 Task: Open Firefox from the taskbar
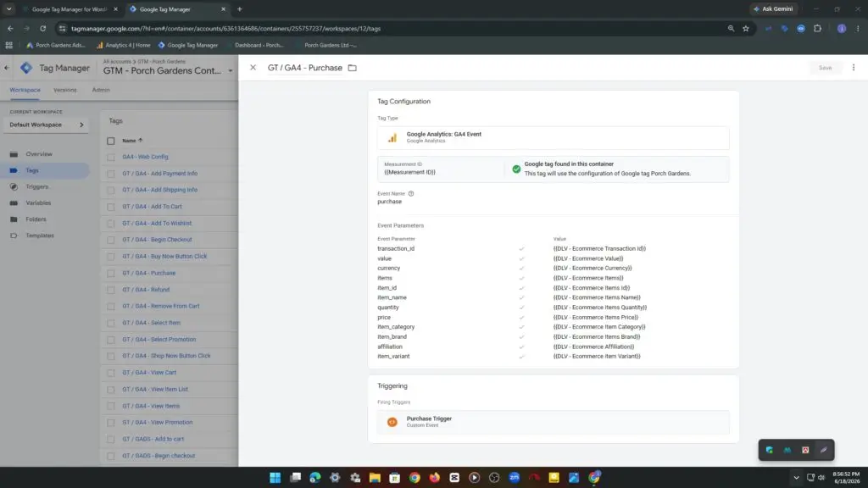pyautogui.click(x=435, y=478)
